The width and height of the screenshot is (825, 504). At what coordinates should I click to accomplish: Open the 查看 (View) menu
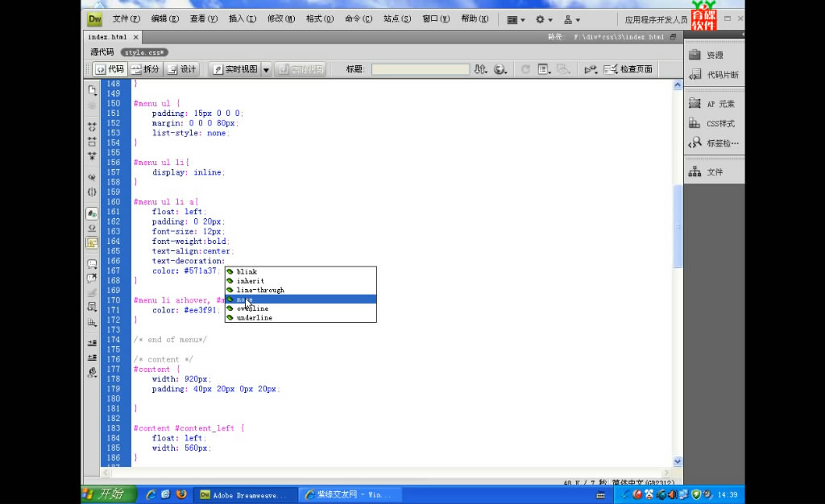(204, 19)
